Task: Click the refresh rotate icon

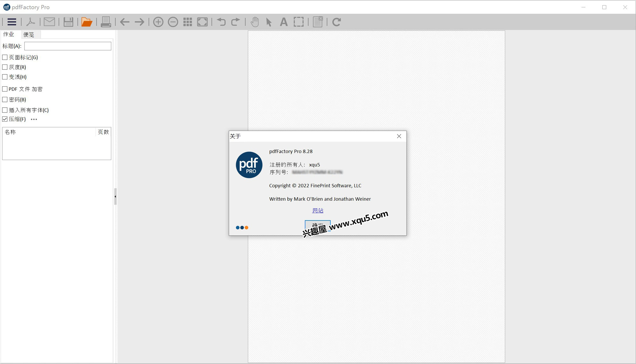Action: pos(336,22)
